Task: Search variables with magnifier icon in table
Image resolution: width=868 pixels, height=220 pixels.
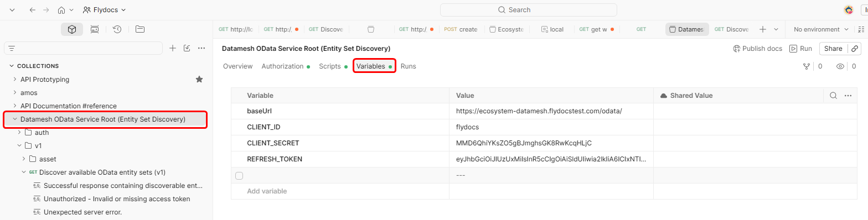Action: pyautogui.click(x=833, y=96)
